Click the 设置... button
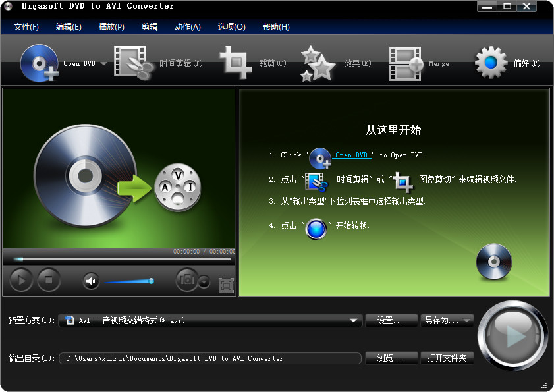 [x=391, y=320]
